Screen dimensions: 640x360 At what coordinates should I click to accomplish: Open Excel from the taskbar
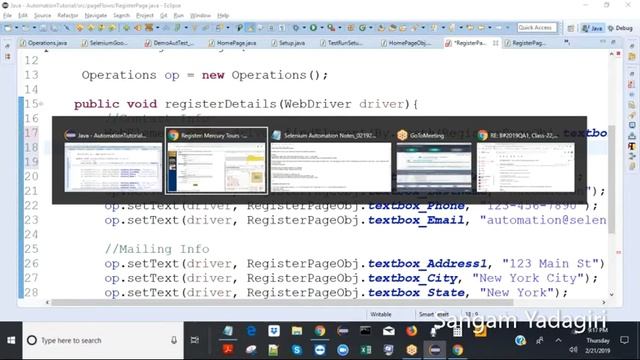pyautogui.click(x=365, y=350)
